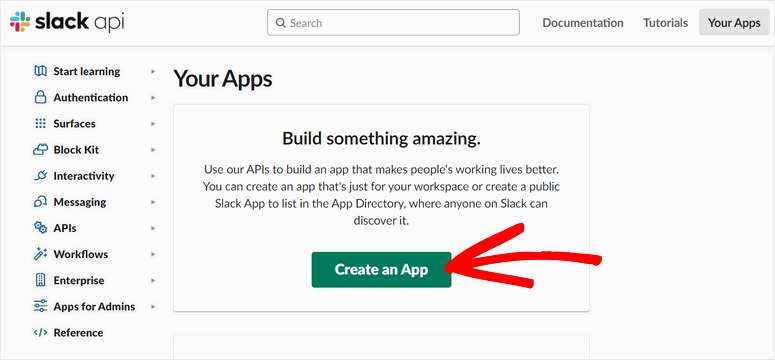Click the search magnifier icon

[x=281, y=23]
